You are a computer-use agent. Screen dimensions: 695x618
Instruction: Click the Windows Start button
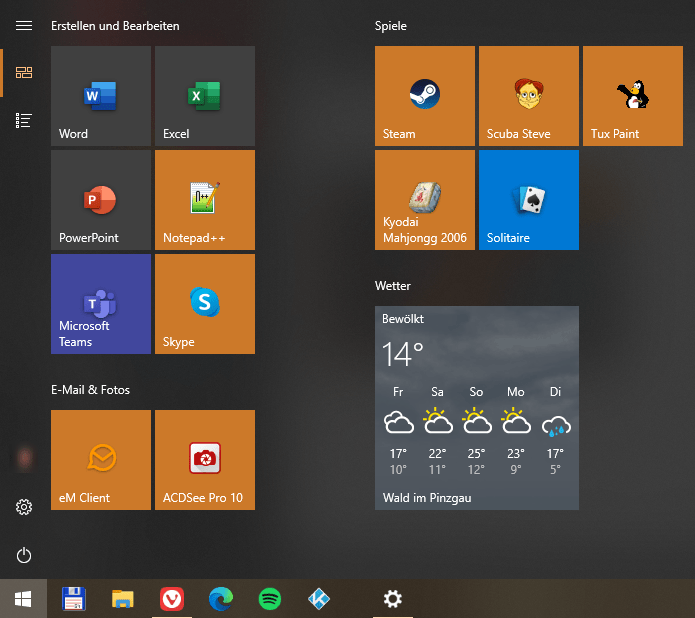tap(23, 599)
